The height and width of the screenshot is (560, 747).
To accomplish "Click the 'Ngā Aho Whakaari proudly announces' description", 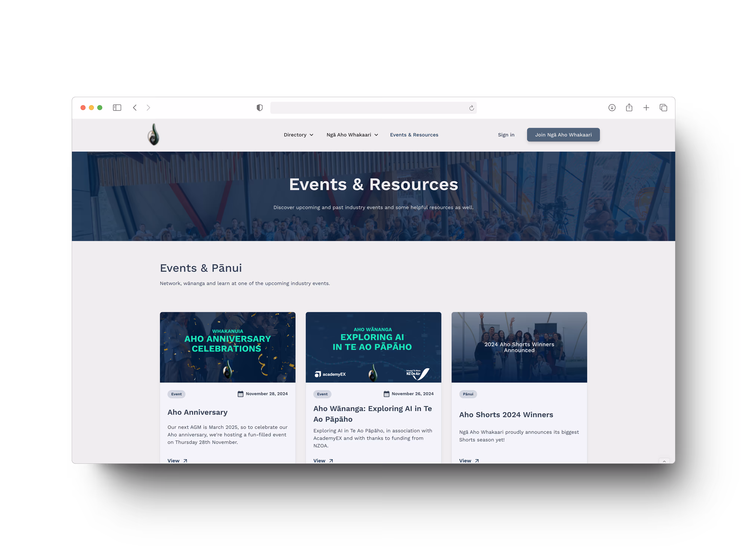I will 519,436.
